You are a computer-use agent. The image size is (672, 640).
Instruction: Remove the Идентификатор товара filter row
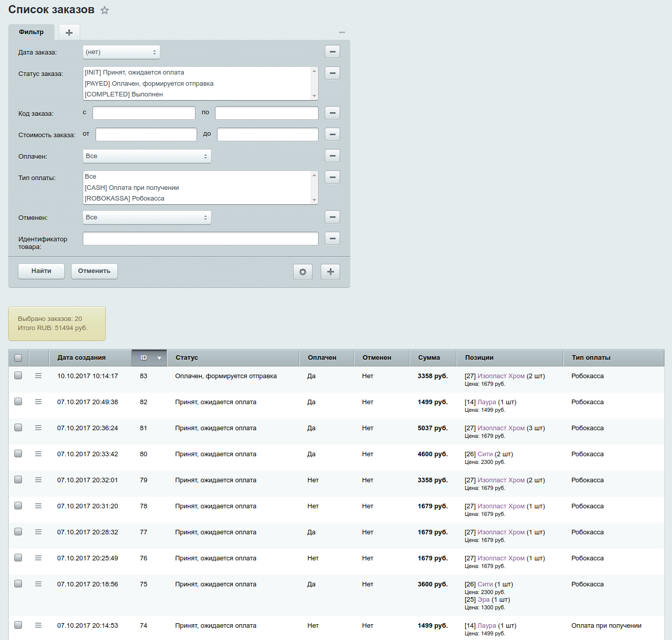tap(332, 238)
